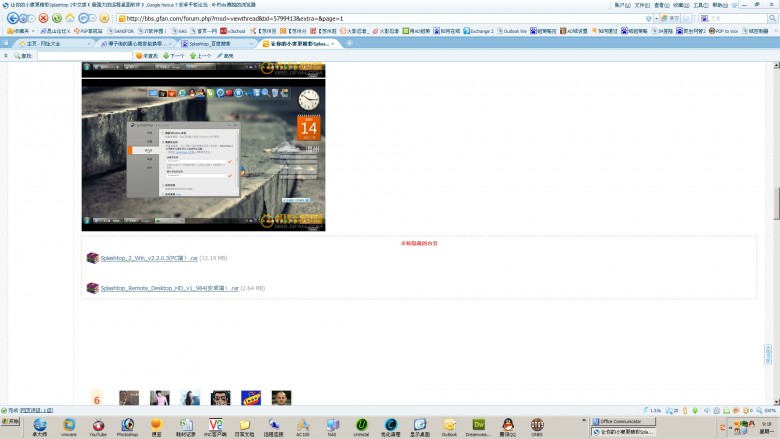Download Splashtop_Remote_Desktop_HD rar attachment

click(x=169, y=288)
